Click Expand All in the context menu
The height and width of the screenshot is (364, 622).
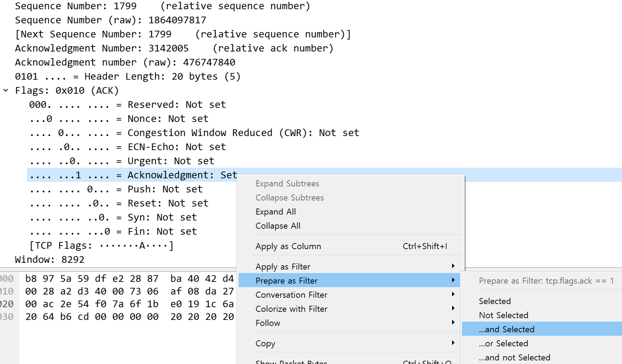click(275, 212)
